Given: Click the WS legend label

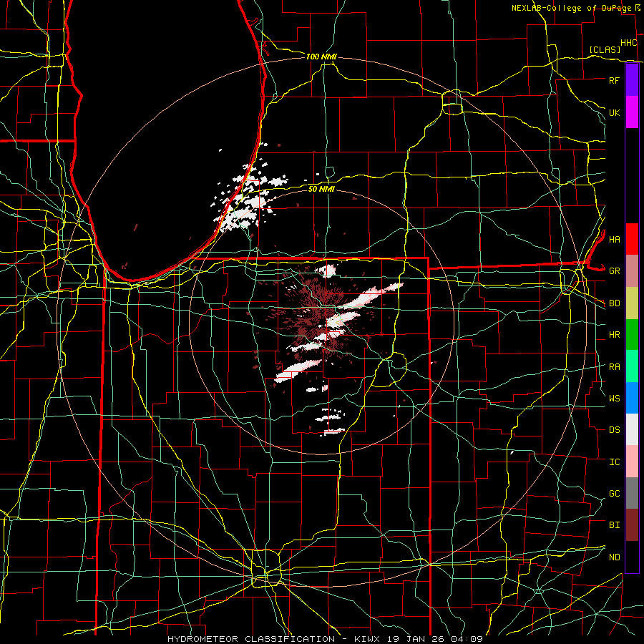Looking at the screenshot, I should [x=614, y=398].
